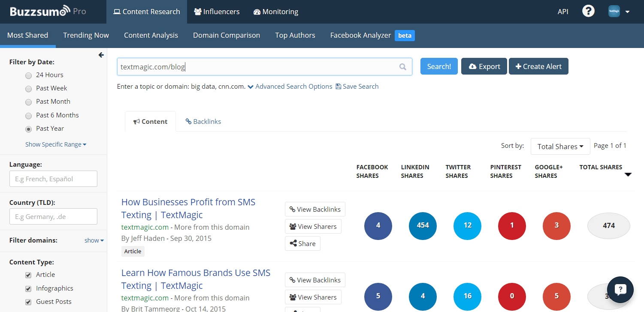Click the Export button
This screenshot has width=644, height=312.
coord(484,66)
